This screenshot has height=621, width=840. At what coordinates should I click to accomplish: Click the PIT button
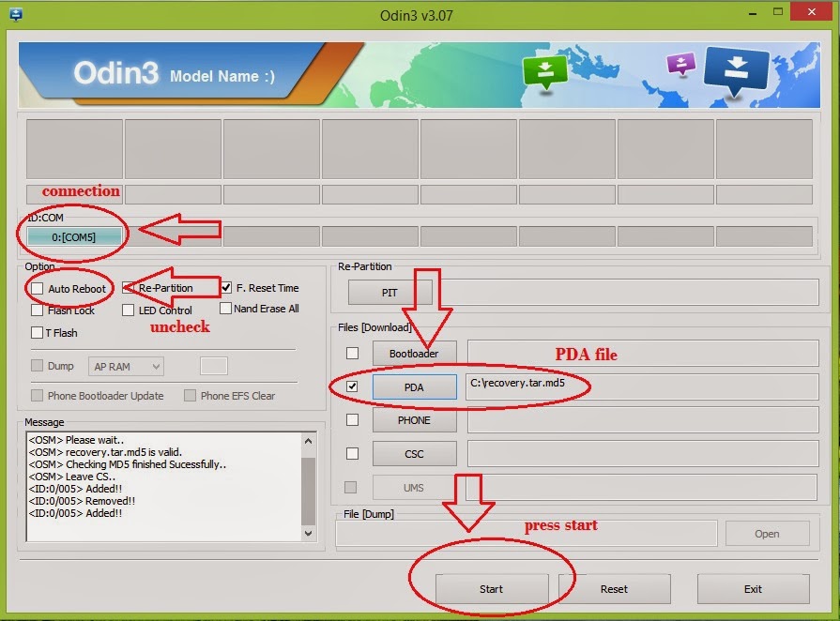389,293
